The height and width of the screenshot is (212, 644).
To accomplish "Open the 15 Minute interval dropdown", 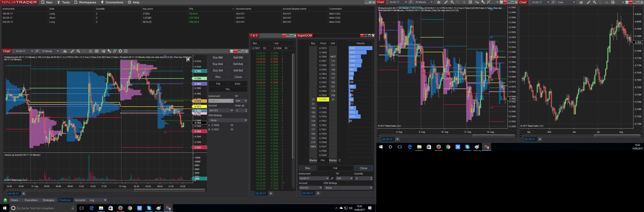I will click(50, 51).
